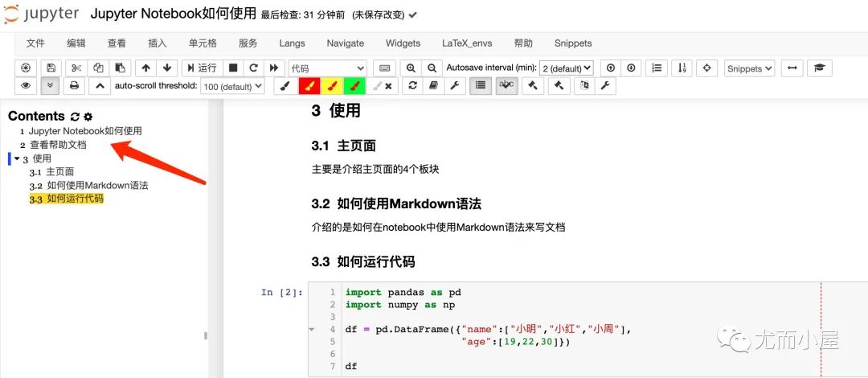Refresh the Contents table with reload icon

(76, 117)
